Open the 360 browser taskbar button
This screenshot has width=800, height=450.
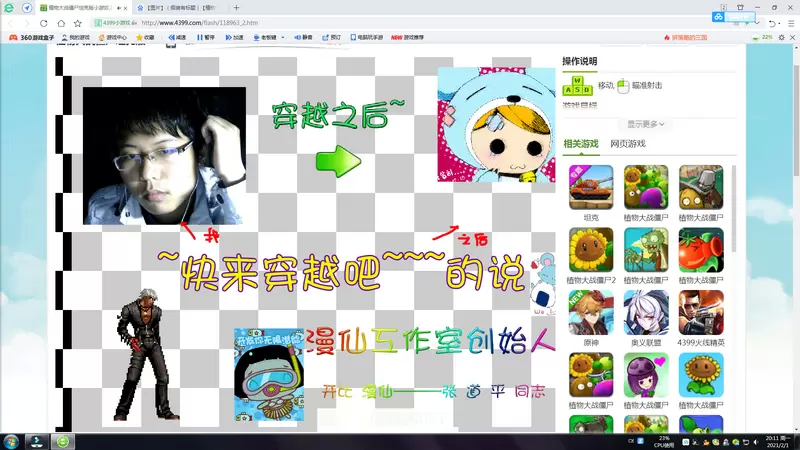coord(62,441)
